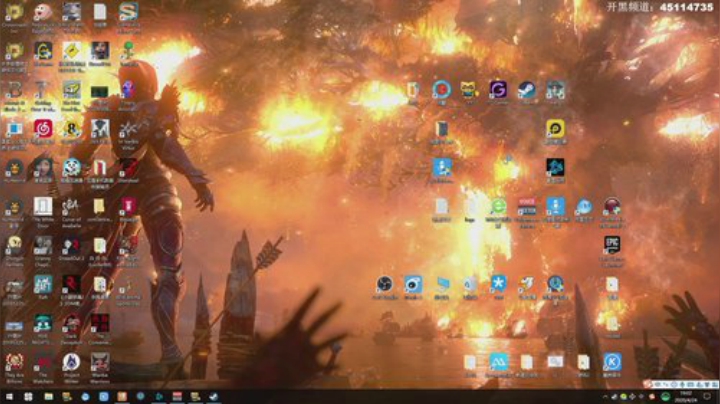Open File Explorer from the taskbar
The height and width of the screenshot is (404, 720).
click(48, 396)
